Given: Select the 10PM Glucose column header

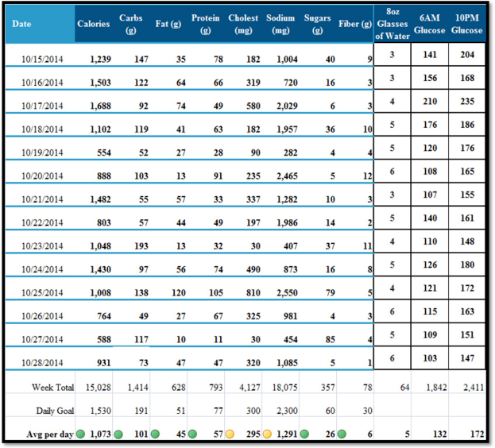Looking at the screenshot, I should point(466,24).
